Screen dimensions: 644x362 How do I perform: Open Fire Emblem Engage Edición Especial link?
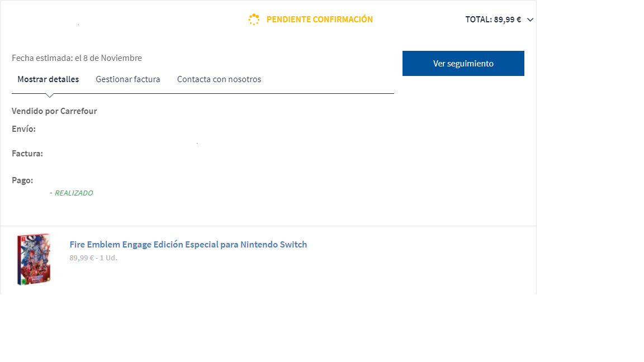(x=188, y=244)
